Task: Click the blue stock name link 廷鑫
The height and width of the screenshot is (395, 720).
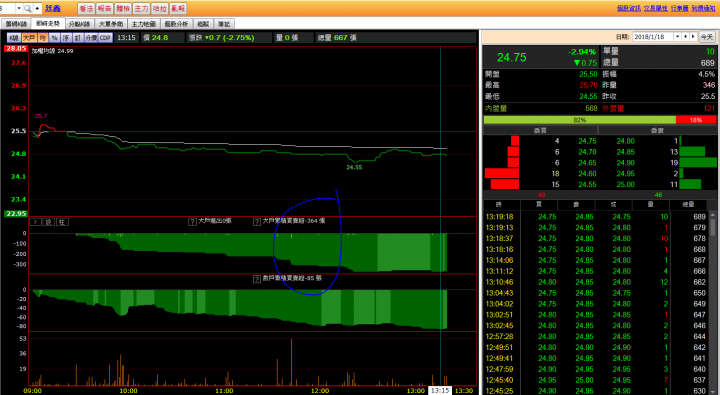Action: click(53, 8)
